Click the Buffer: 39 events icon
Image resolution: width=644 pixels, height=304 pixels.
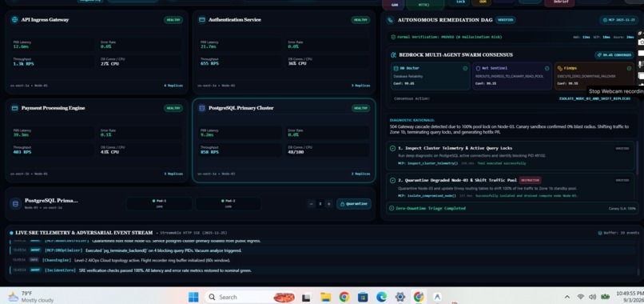click(601, 233)
